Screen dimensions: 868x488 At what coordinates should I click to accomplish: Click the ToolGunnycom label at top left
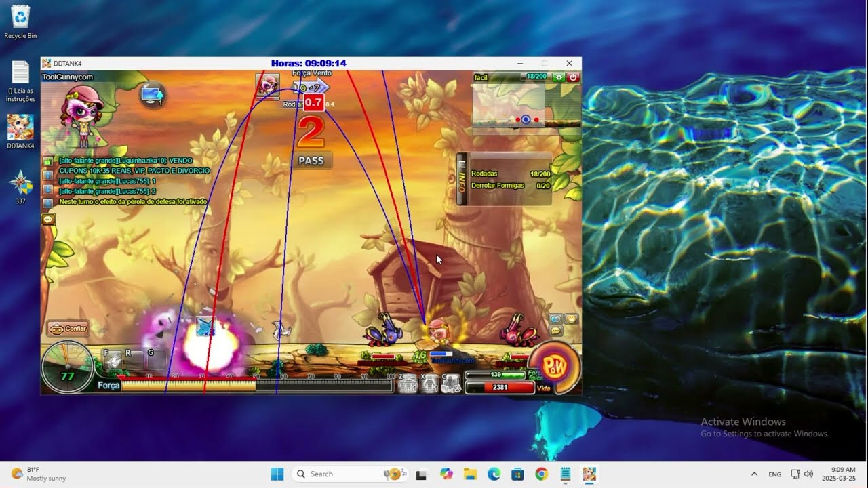click(x=67, y=77)
